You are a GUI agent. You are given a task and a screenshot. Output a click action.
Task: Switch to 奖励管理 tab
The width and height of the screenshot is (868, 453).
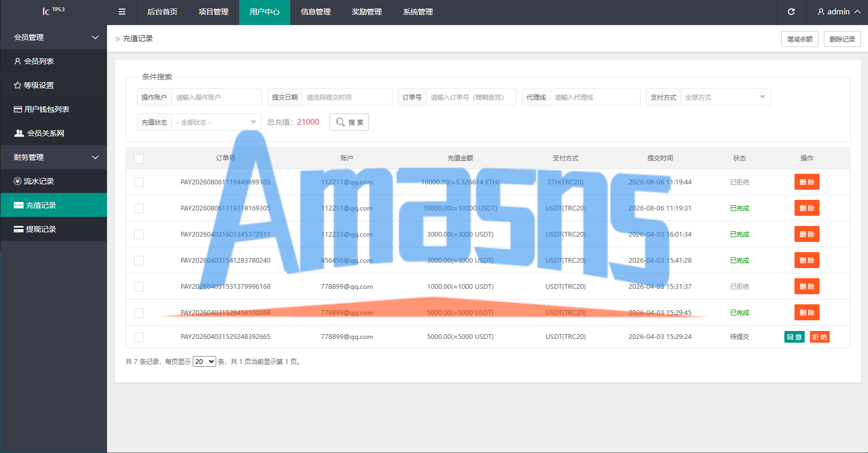(x=367, y=12)
